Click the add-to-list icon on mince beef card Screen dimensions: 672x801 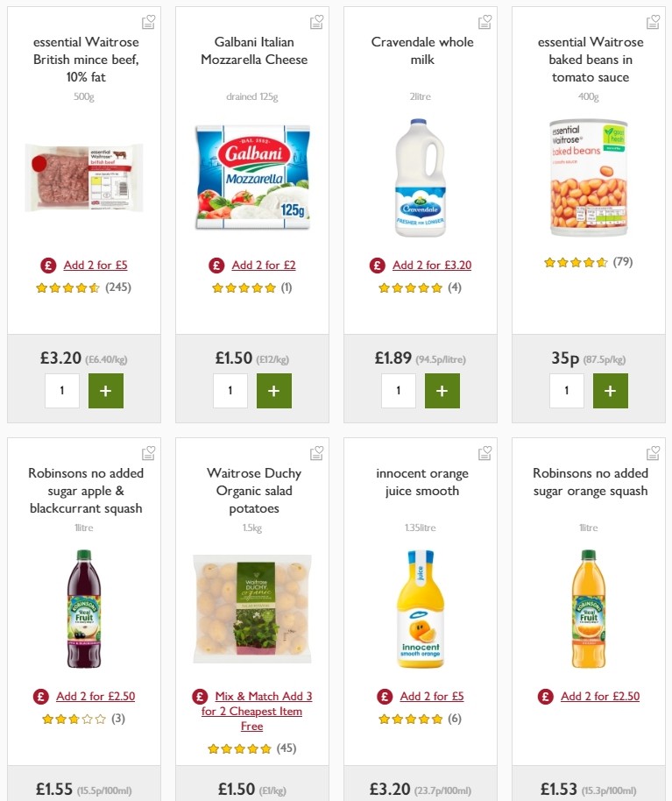pos(148,22)
